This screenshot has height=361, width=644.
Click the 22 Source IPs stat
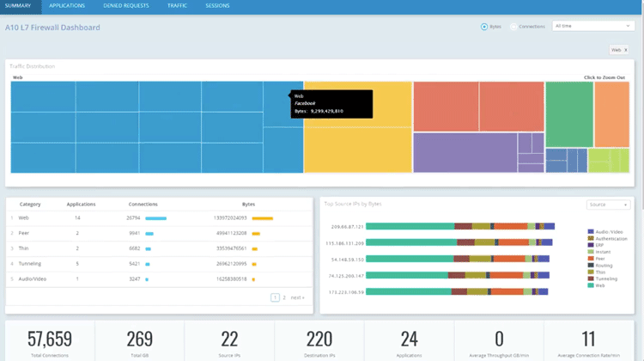point(229,342)
